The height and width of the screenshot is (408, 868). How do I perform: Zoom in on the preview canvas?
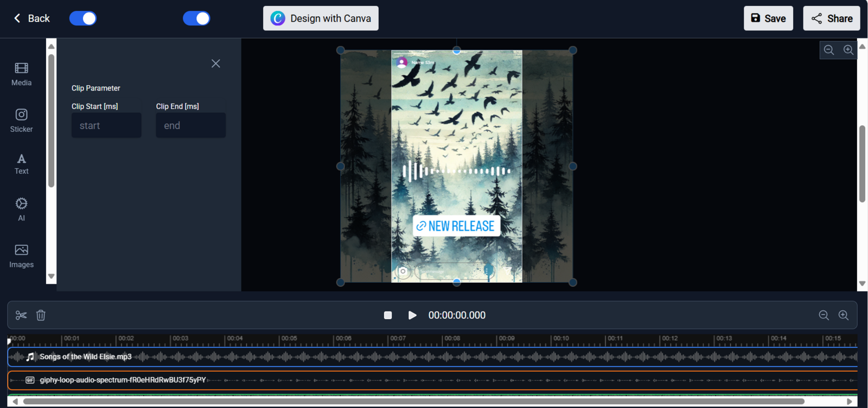[848, 50]
